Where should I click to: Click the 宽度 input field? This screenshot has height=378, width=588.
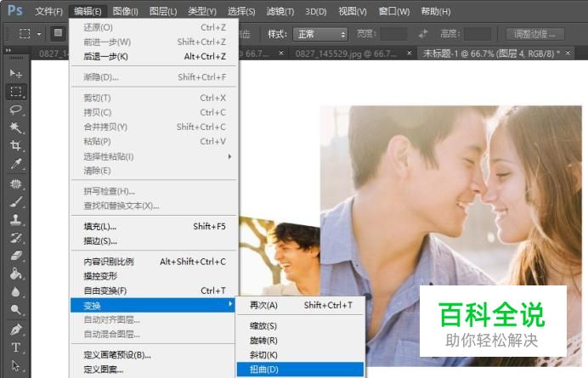(393, 34)
